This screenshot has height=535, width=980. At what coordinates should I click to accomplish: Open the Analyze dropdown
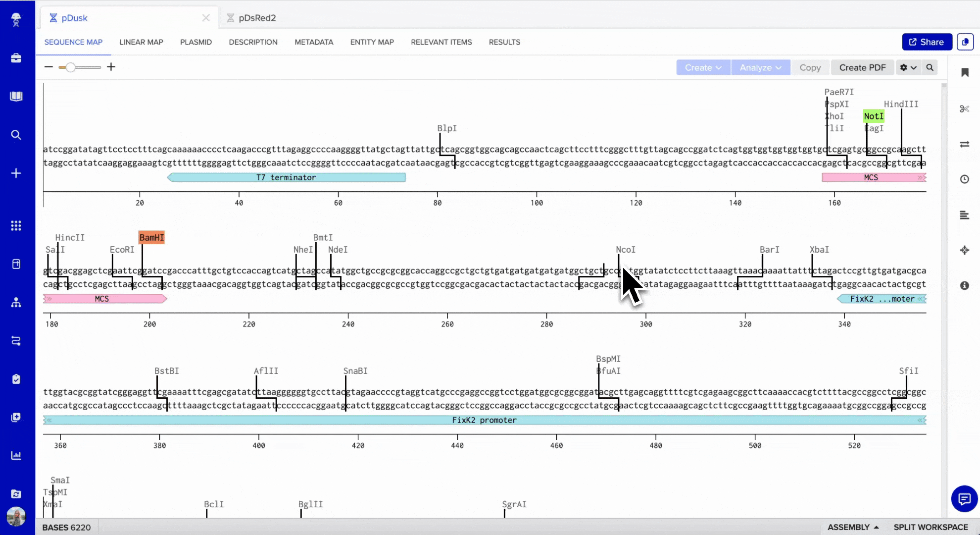click(x=760, y=67)
